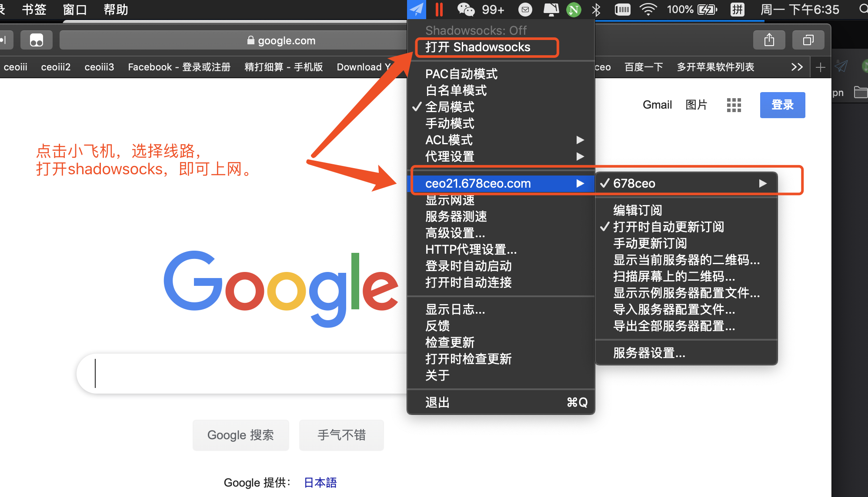This screenshot has width=868, height=497.
Task: Click the Safari reader glasses icon
Action: pos(37,40)
